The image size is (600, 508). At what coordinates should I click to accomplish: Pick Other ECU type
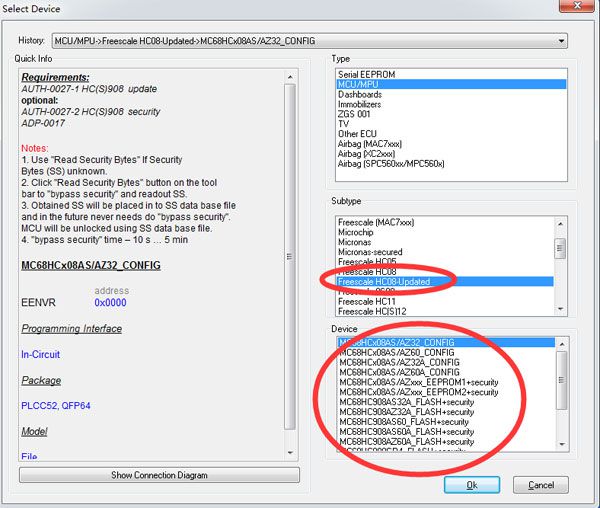pos(451,134)
